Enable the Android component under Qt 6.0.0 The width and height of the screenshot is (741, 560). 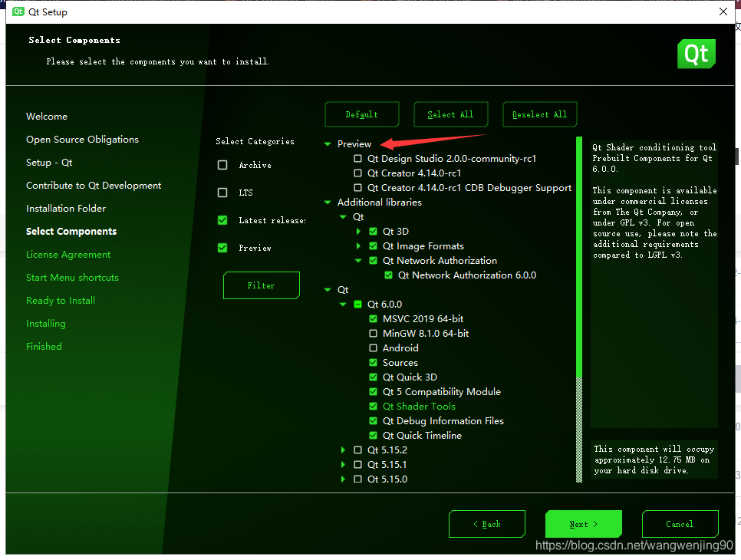(374, 348)
